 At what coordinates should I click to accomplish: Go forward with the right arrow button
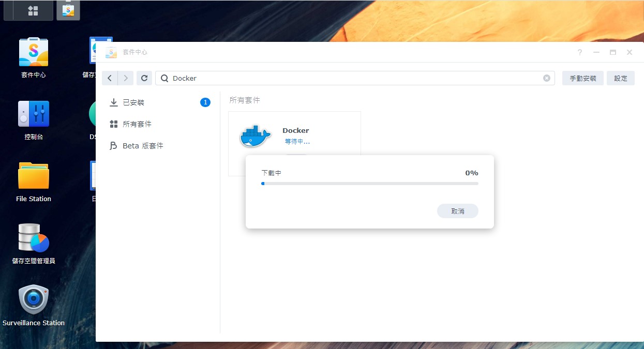coord(125,78)
